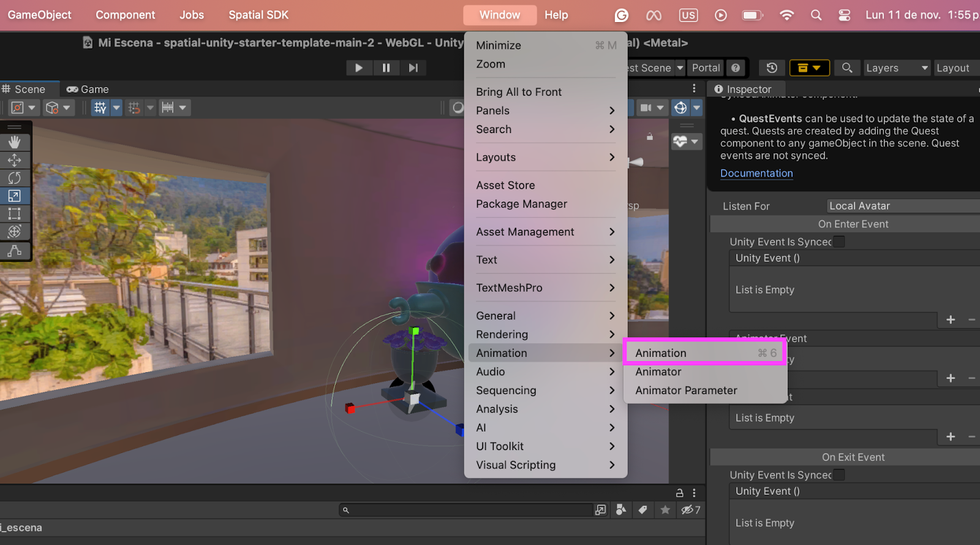Select the Move tool
This screenshot has width=980, height=545.
[15, 160]
